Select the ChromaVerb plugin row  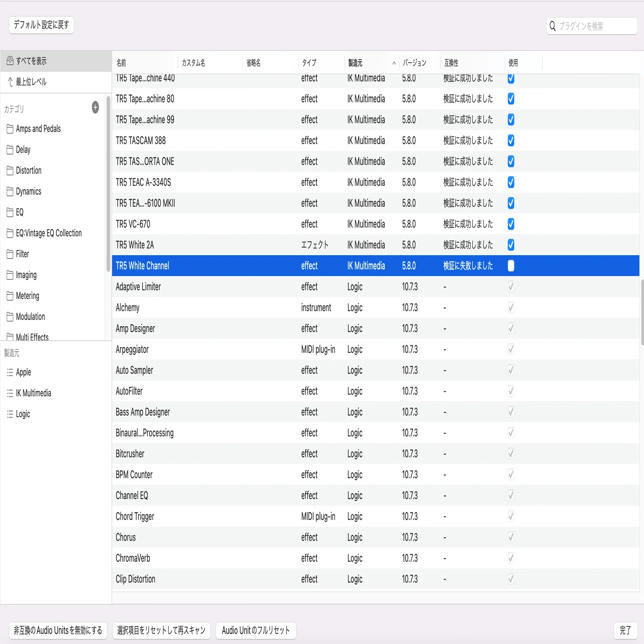pyautogui.click(x=375, y=558)
